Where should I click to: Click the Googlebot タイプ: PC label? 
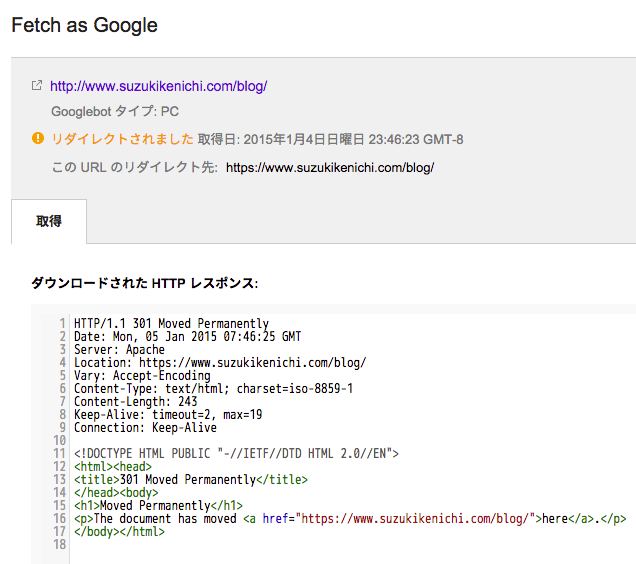(115, 111)
